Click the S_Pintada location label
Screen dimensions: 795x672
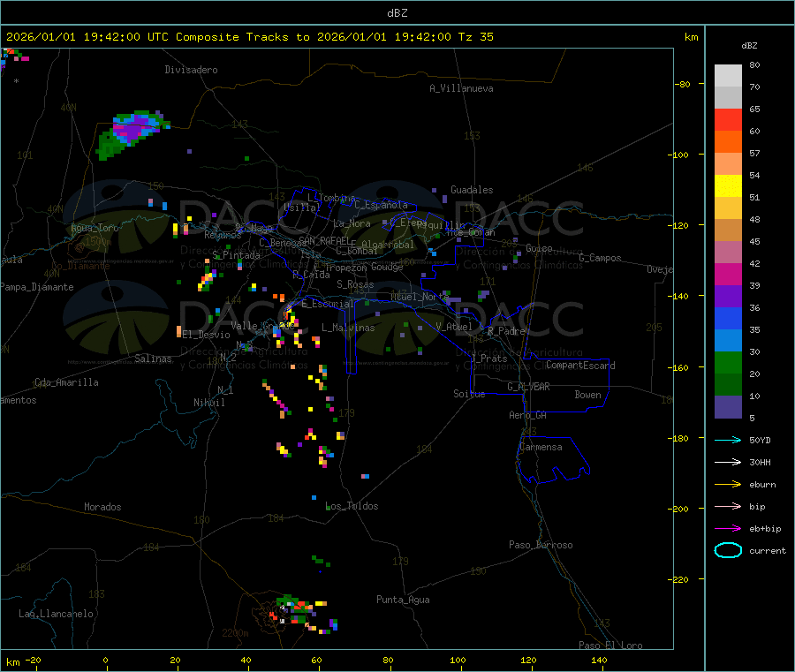click(x=236, y=255)
